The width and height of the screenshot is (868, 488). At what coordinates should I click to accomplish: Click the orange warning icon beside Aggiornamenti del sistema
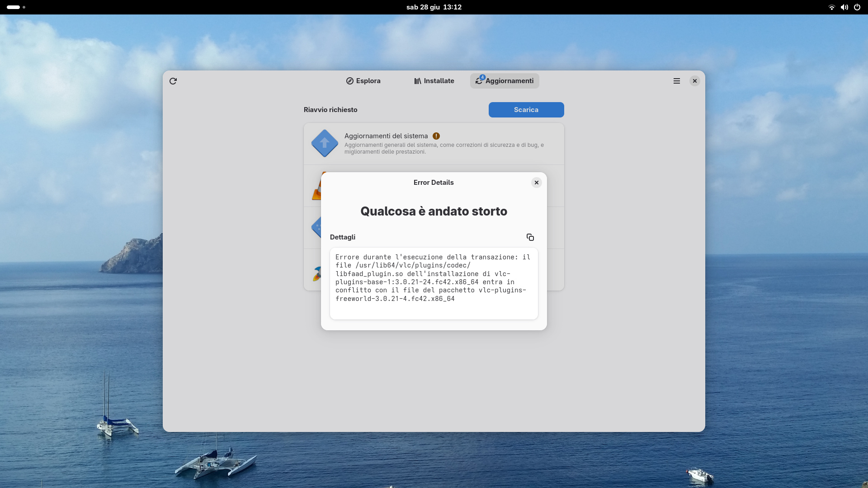436,136
